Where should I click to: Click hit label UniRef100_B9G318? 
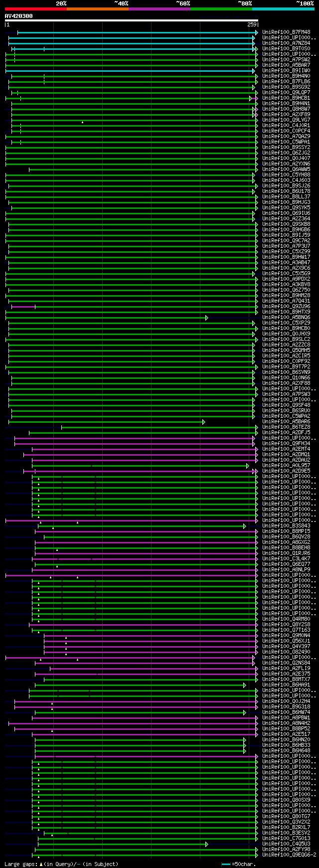click(x=286, y=707)
